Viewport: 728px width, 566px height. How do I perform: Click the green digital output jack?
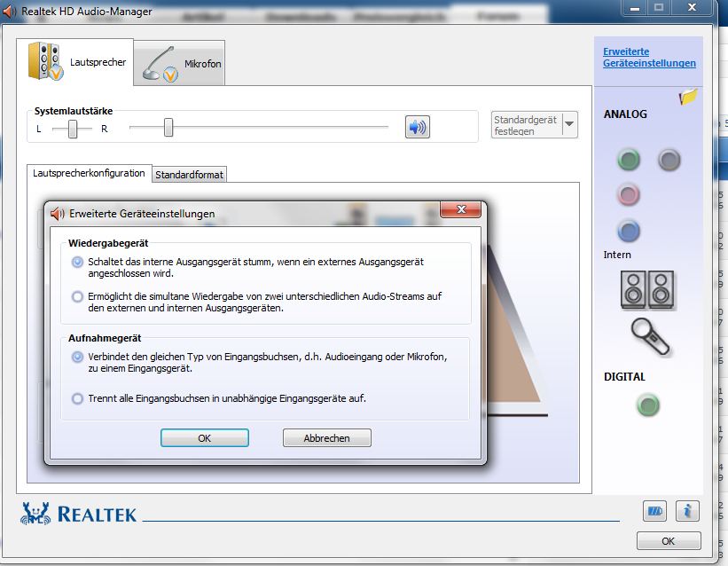point(647,405)
